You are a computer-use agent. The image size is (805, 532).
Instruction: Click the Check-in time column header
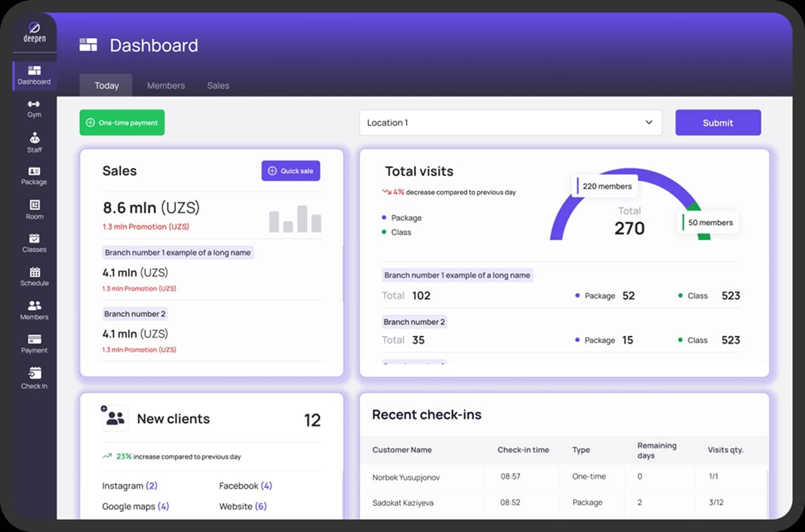[523, 450]
